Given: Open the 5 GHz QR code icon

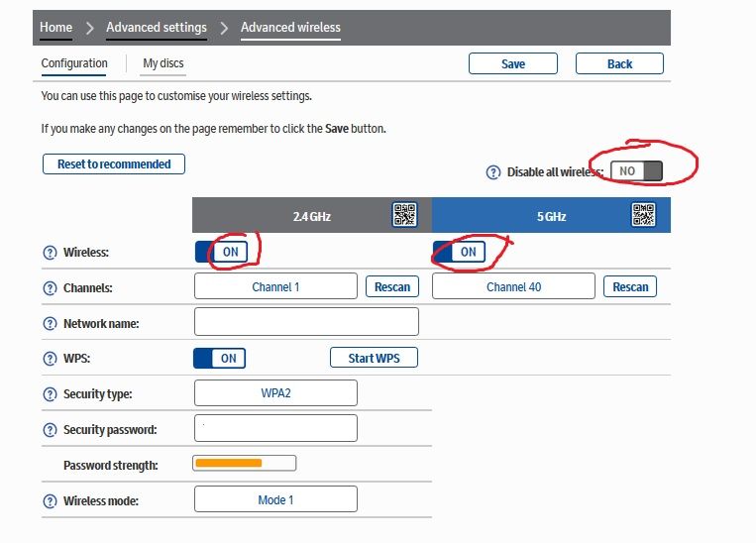Looking at the screenshot, I should 644,215.
